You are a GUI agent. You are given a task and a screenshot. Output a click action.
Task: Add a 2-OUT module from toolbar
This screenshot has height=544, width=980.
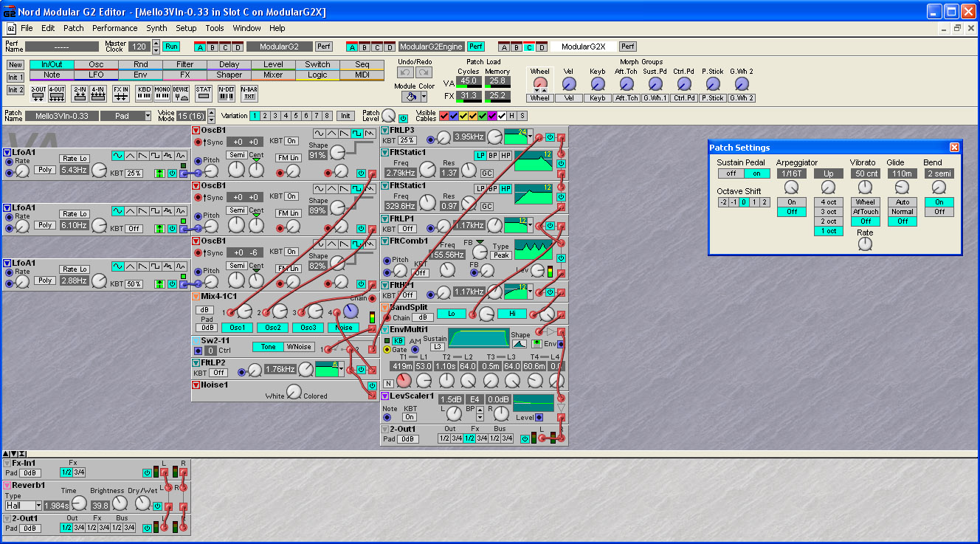[38, 93]
